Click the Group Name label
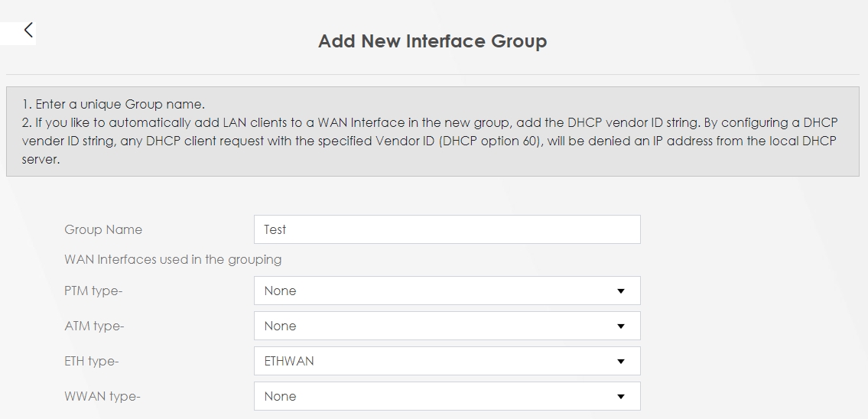Screen dimensions: 868x419 tap(103, 229)
